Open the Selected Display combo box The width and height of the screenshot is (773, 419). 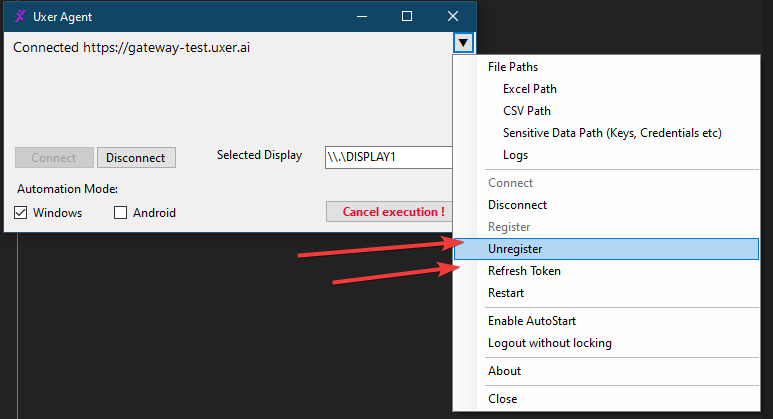point(388,157)
